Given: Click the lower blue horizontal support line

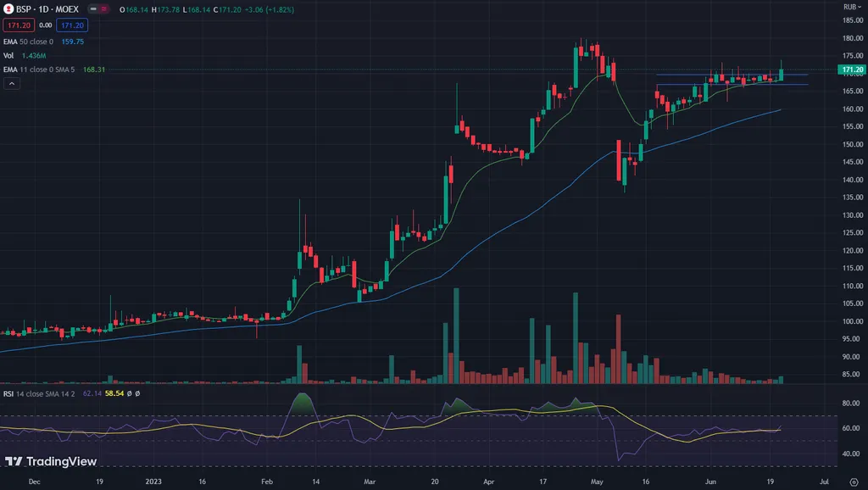Looking at the screenshot, I should tap(729, 85).
